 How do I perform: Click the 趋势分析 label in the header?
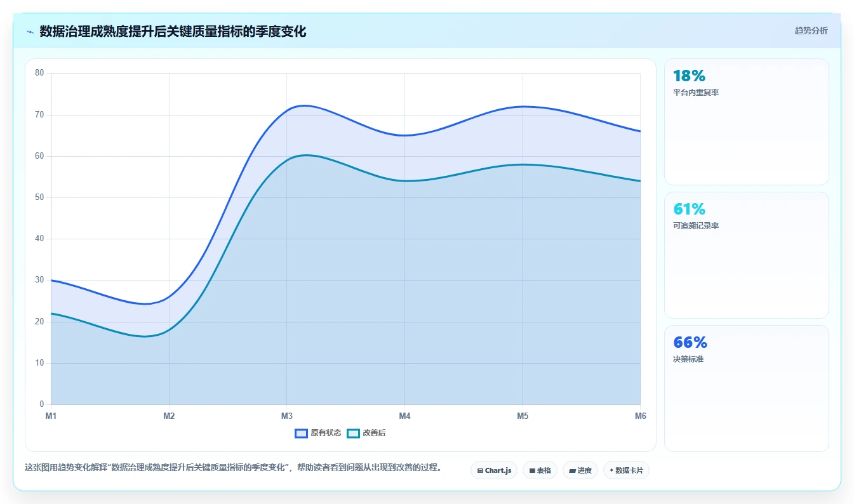tap(811, 30)
